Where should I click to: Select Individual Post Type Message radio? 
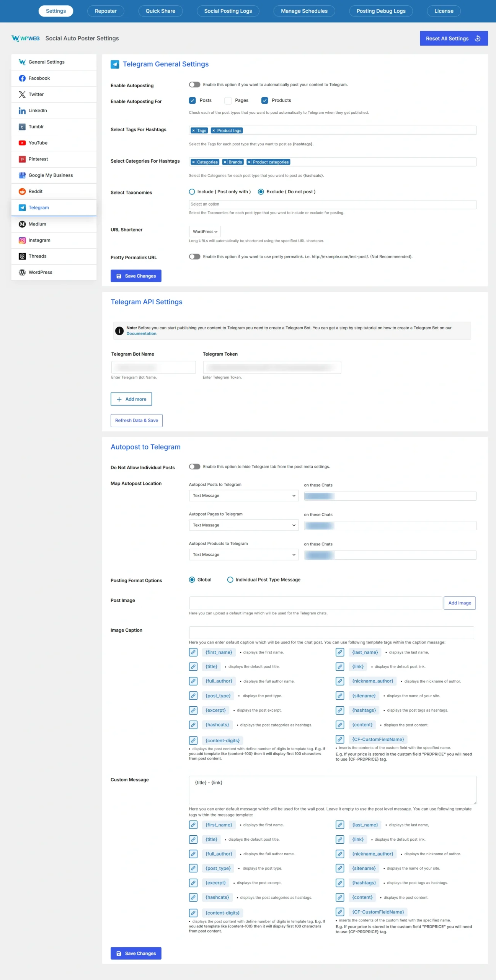230,580
